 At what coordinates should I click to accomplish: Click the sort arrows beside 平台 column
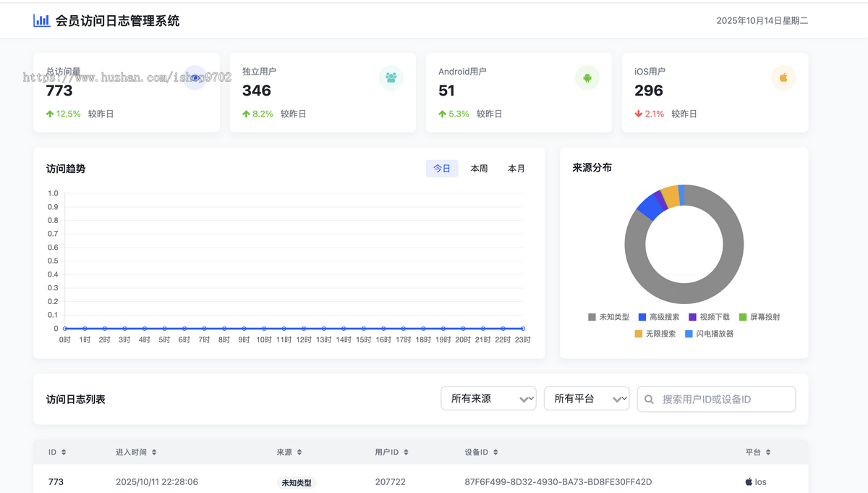[x=768, y=452]
